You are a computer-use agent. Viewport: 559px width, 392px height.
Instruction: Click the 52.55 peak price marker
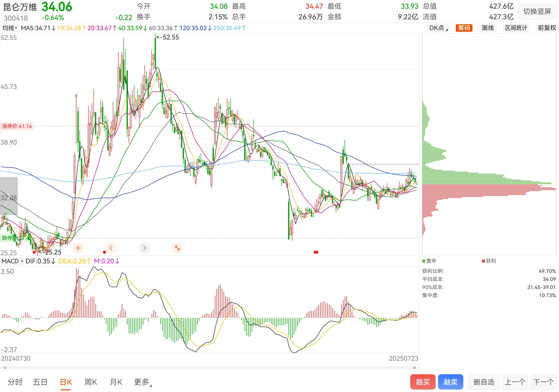(x=168, y=37)
